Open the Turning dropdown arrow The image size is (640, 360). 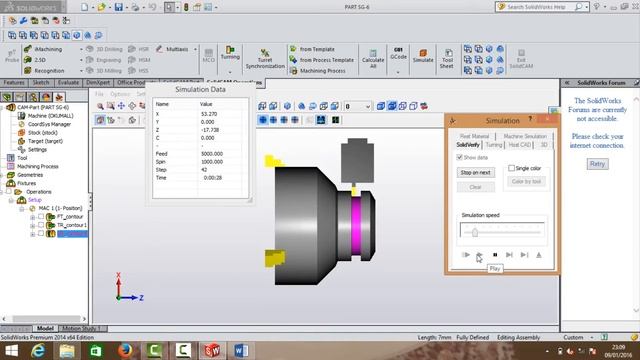pyautogui.click(x=230, y=72)
